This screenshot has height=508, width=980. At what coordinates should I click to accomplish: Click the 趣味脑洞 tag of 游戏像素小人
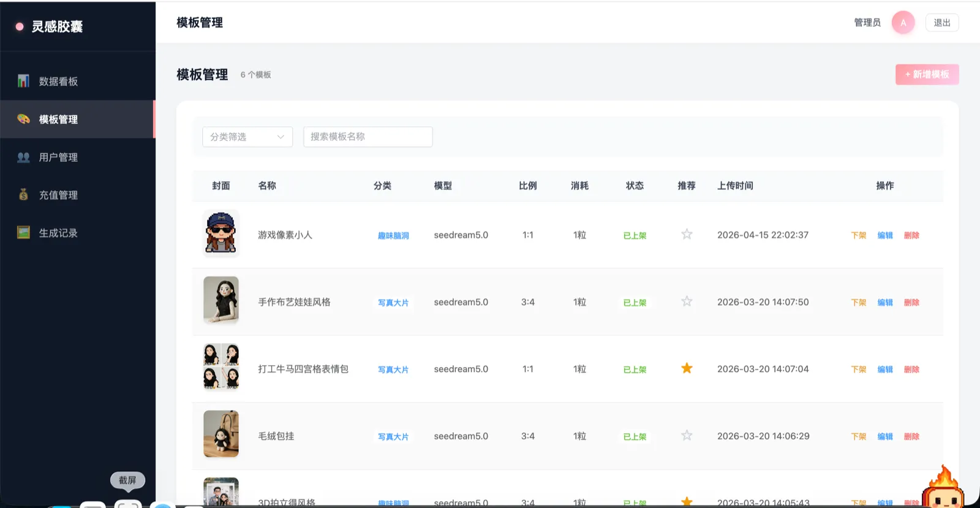[x=393, y=236]
